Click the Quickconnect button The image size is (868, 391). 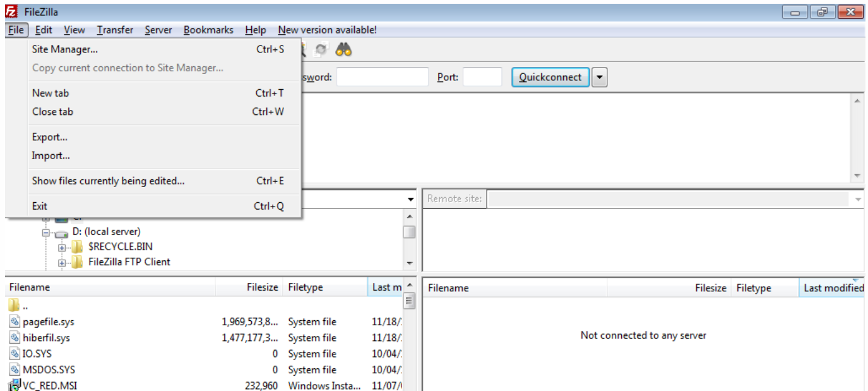pos(550,77)
